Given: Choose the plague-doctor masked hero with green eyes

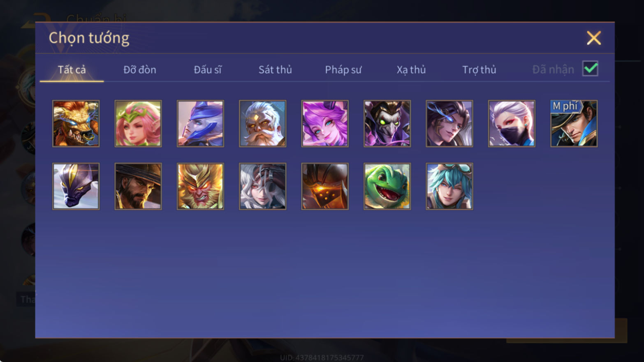Looking at the screenshot, I should 387,124.
